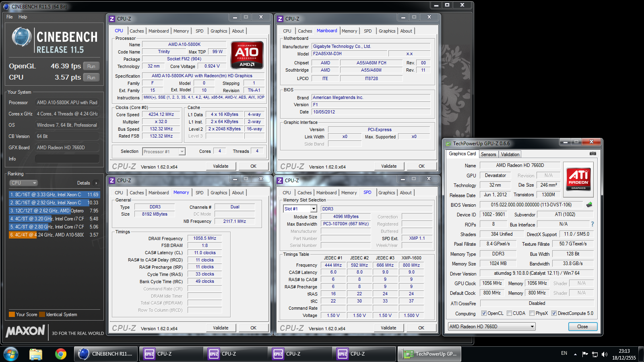
Task: Open SPD tab in CPU-Z CPU-tab window
Action: [x=200, y=31]
